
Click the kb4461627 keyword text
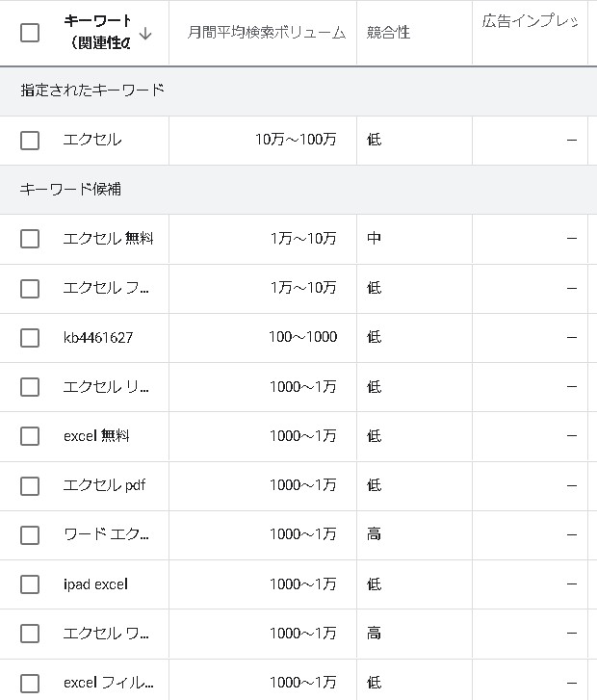click(97, 338)
